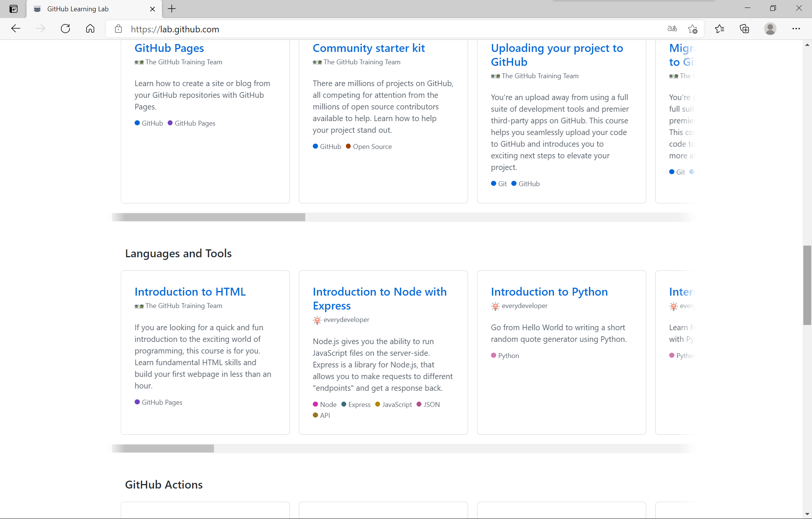This screenshot has height=519, width=812.
Task: Click the Languages and Tools horizontal scrollbar thumb
Action: coord(163,448)
